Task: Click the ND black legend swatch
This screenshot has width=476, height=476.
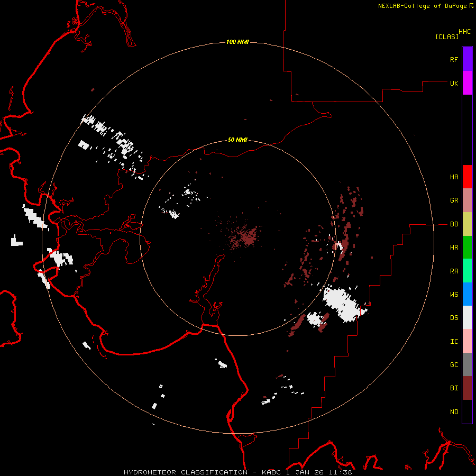Action: click(x=467, y=411)
